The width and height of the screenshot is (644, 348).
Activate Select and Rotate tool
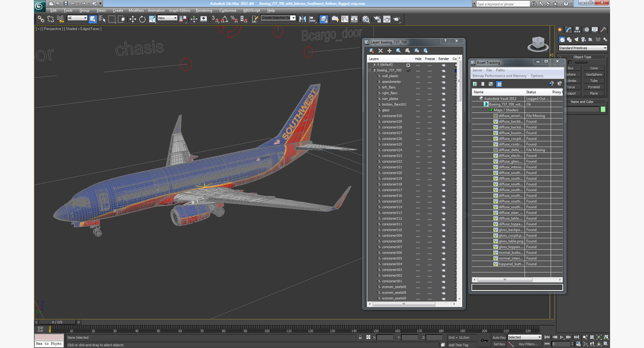click(142, 19)
